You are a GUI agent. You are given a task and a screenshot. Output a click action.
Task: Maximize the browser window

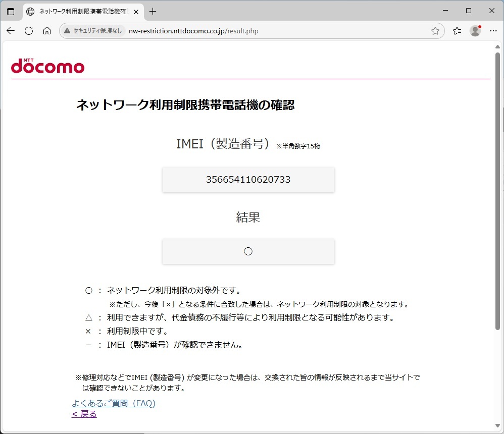[469, 11]
